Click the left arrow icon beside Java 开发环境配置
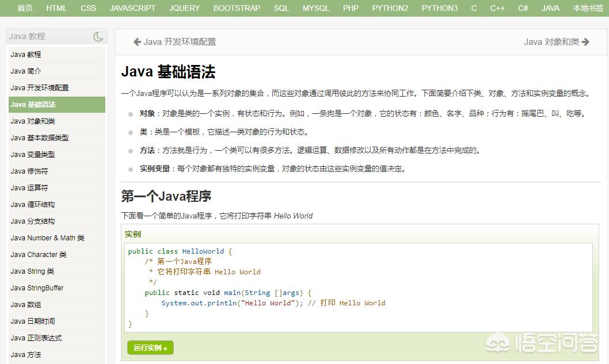Viewport: 609px width, 364px height. tap(137, 42)
